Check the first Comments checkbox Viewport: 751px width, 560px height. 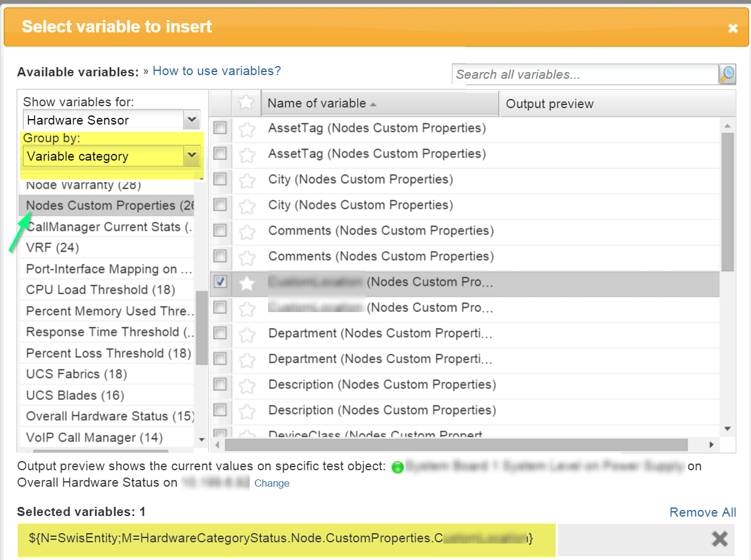[x=220, y=230]
